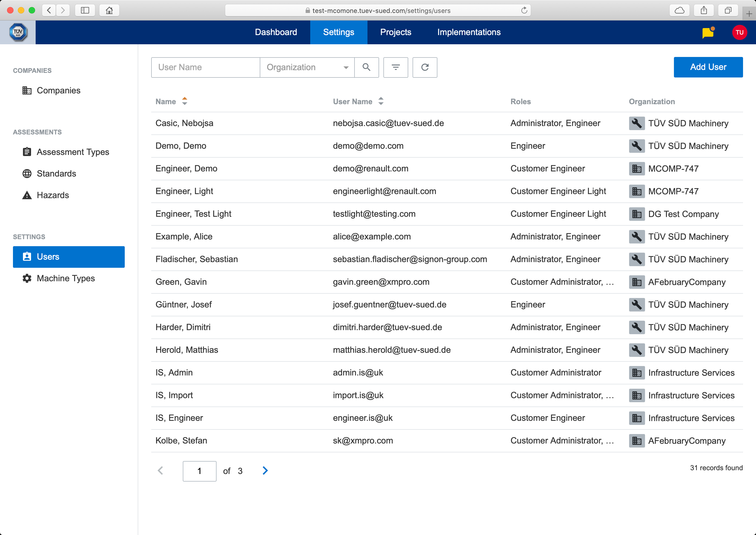Viewport: 756px width, 535px height.
Task: Open Companies sidebar link
Action: (58, 91)
